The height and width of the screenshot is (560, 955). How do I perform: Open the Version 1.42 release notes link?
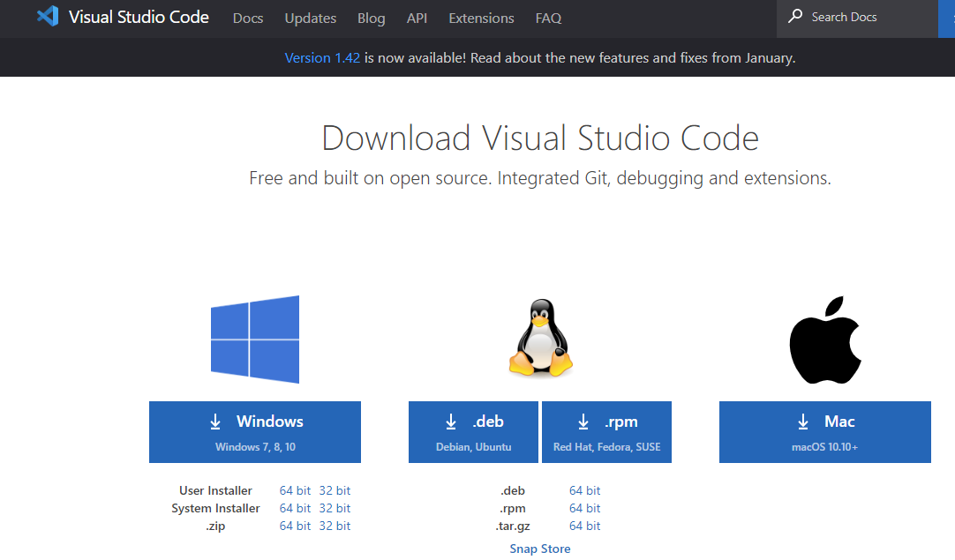coord(322,58)
